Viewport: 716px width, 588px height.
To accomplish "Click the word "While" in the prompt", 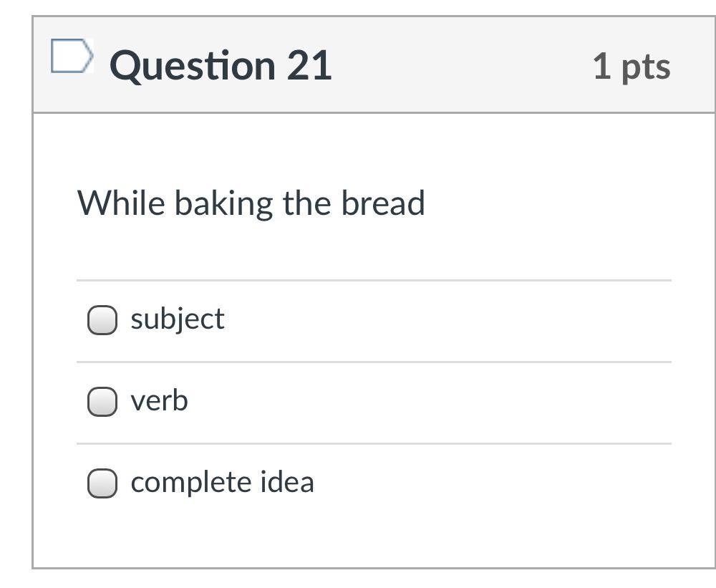I will tap(121, 203).
